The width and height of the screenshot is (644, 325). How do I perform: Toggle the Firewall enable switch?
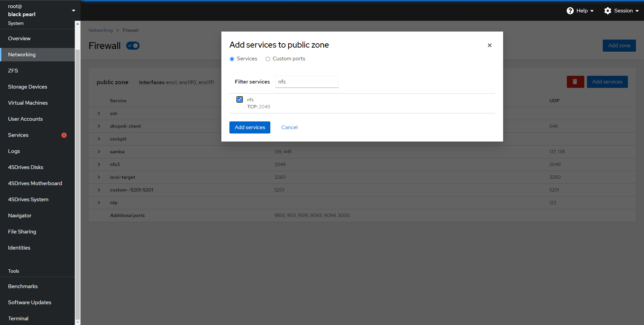pyautogui.click(x=133, y=46)
